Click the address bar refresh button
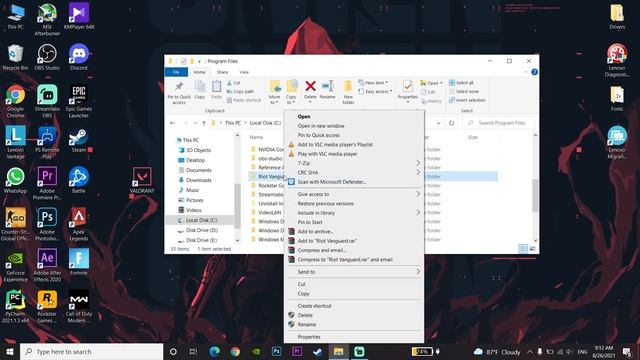 coord(451,123)
